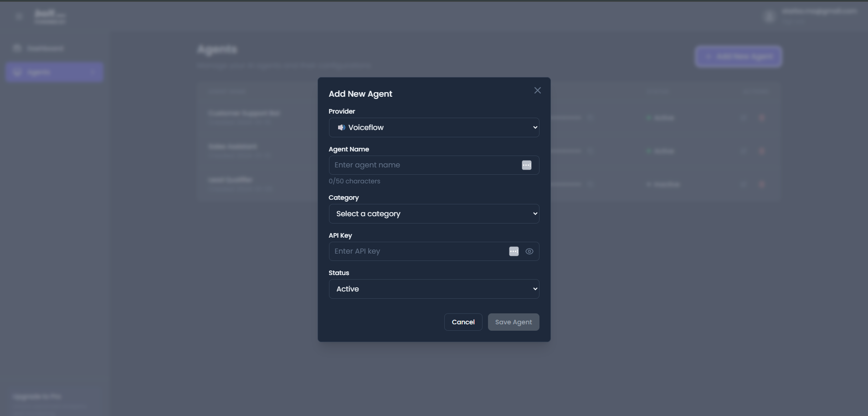Click the Agent Name input field
Viewport: 868px width, 416px height.
[434, 165]
